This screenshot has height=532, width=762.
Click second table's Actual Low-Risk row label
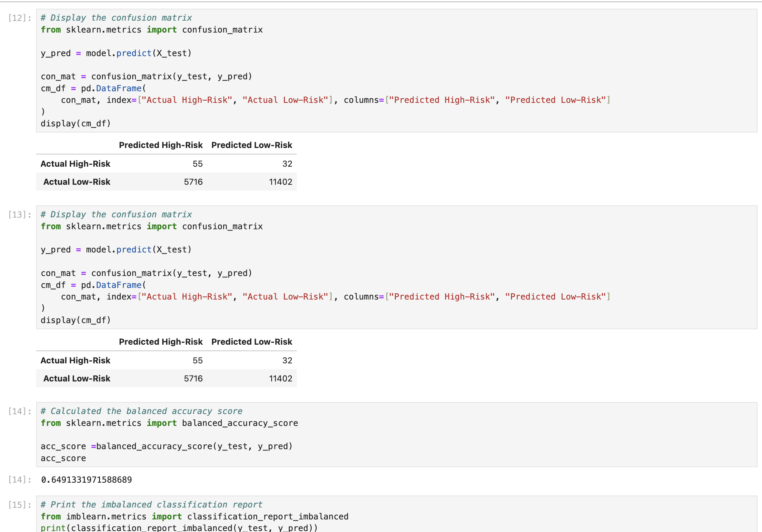coord(77,379)
